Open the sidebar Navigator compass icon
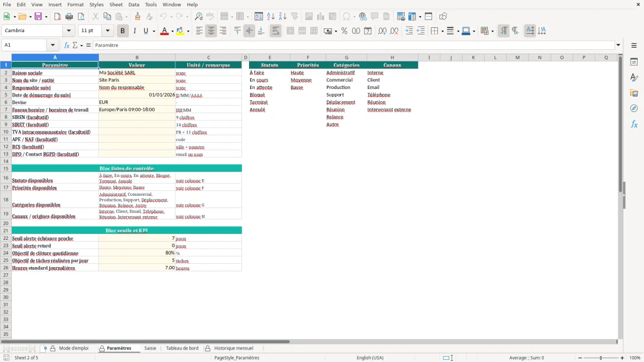Viewport: 644px width, 362px height. coord(634,108)
